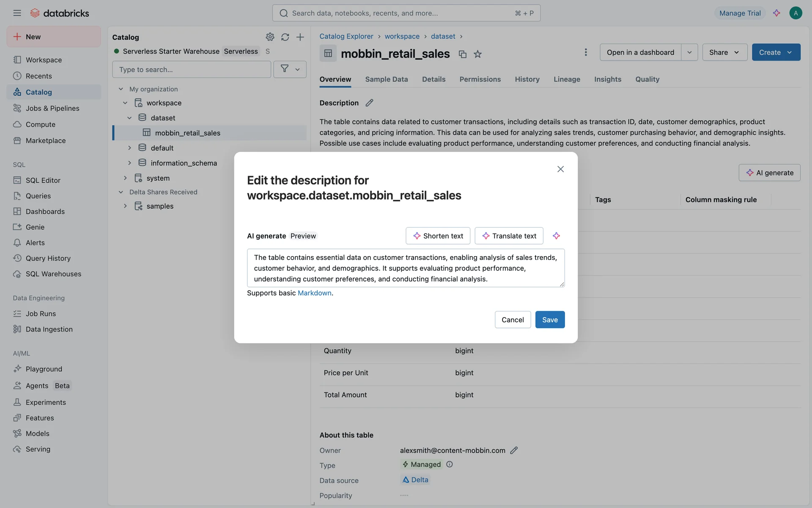The width and height of the screenshot is (812, 508).
Task: Open the catalog filter dropdown
Action: pos(290,69)
